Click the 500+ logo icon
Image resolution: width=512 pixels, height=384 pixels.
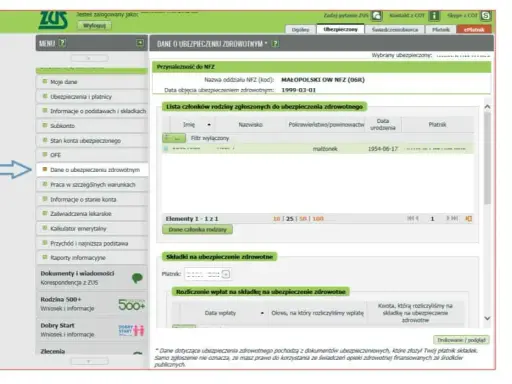[x=132, y=304]
